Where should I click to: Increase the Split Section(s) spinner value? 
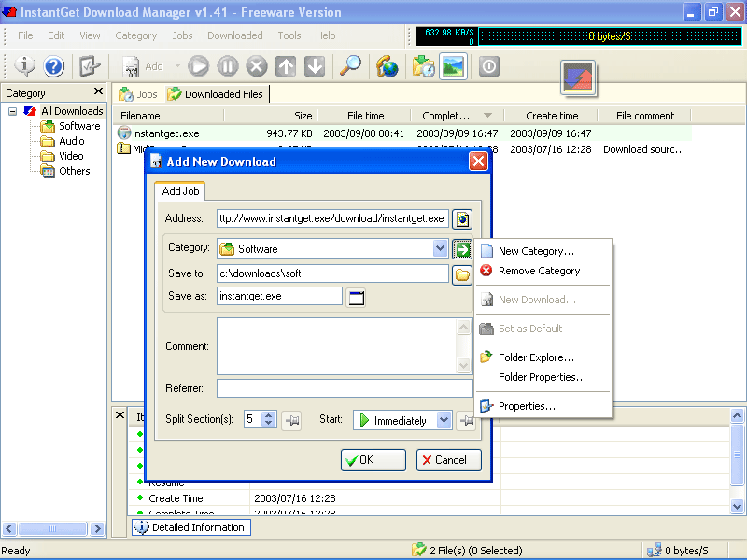coord(269,415)
